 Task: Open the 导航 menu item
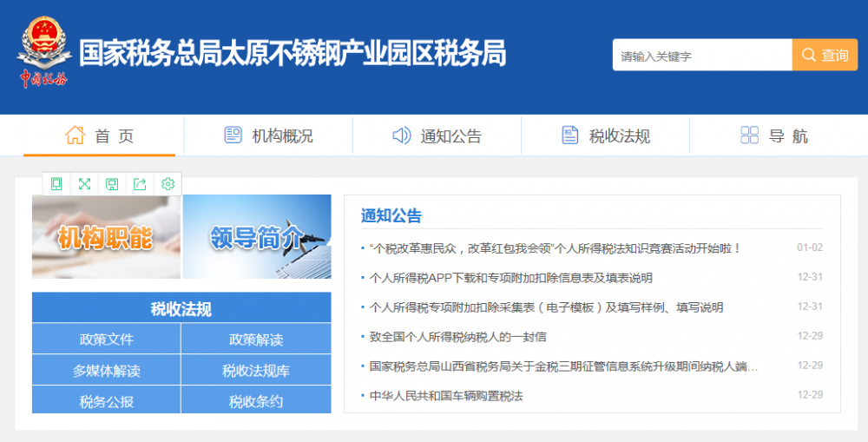(774, 136)
